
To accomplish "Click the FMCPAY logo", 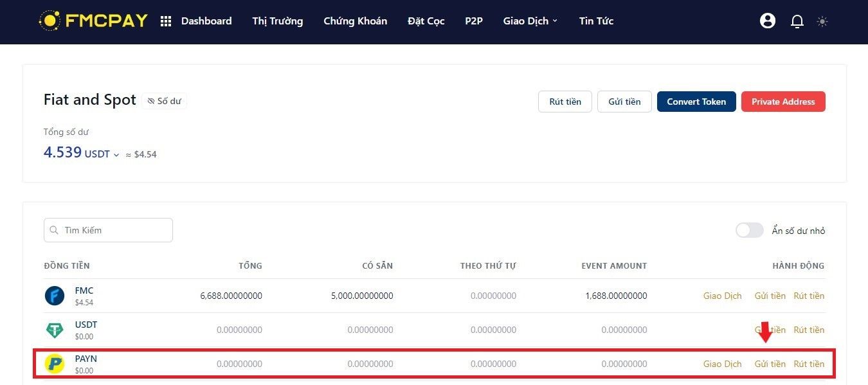I will coord(93,21).
